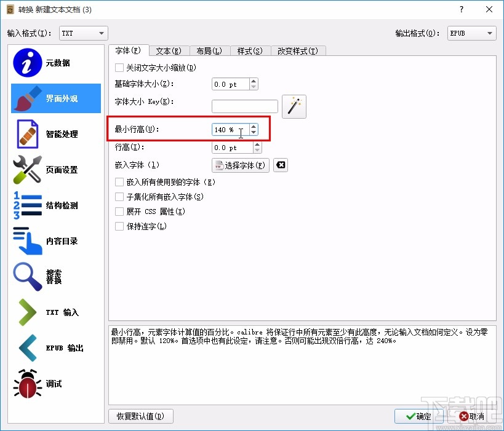This screenshot has height=431, width=504.
Task: Click the help question mark button
Action: point(462,9)
